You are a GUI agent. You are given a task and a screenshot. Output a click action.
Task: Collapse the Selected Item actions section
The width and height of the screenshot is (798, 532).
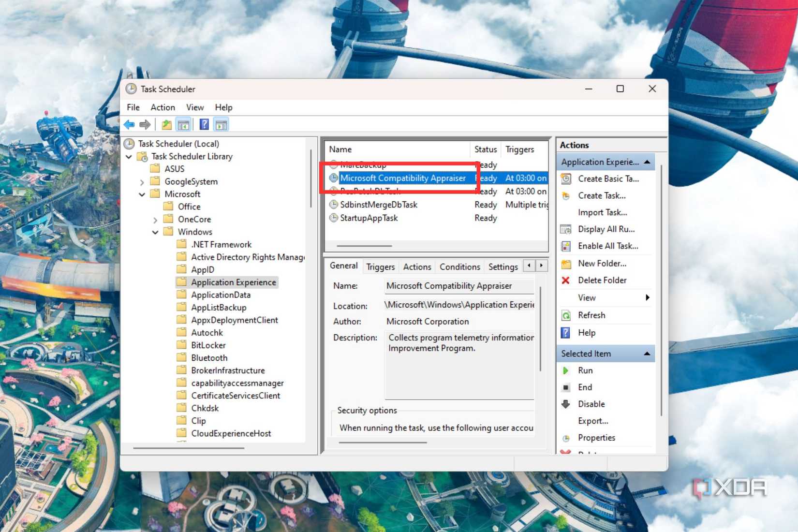(647, 354)
